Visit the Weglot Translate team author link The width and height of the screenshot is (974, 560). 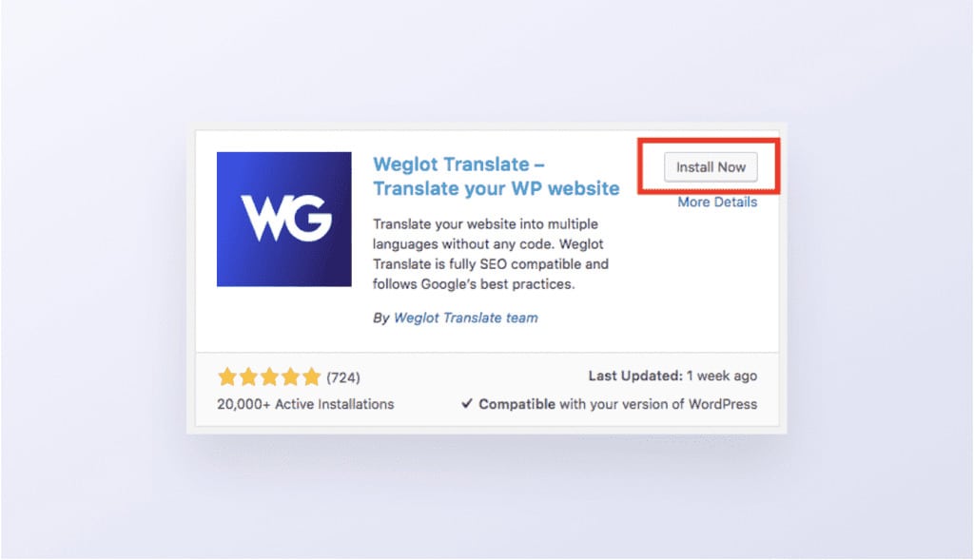(x=466, y=318)
